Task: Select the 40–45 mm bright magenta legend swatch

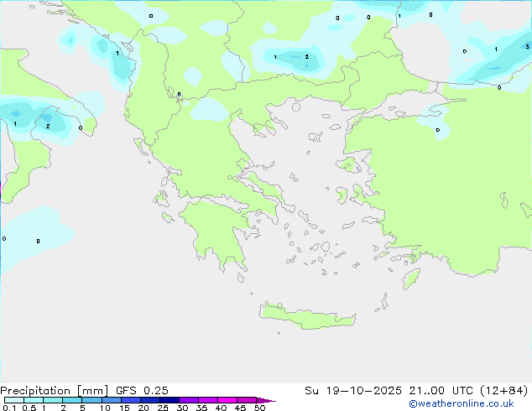Action: coord(227,400)
